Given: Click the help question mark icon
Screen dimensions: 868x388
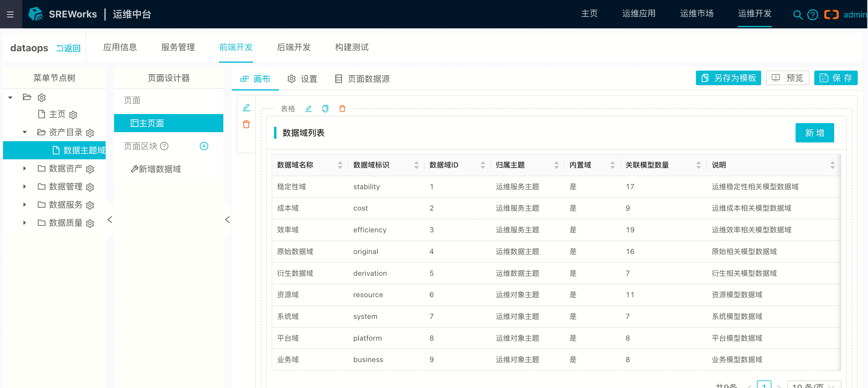Looking at the screenshot, I should tap(812, 15).
